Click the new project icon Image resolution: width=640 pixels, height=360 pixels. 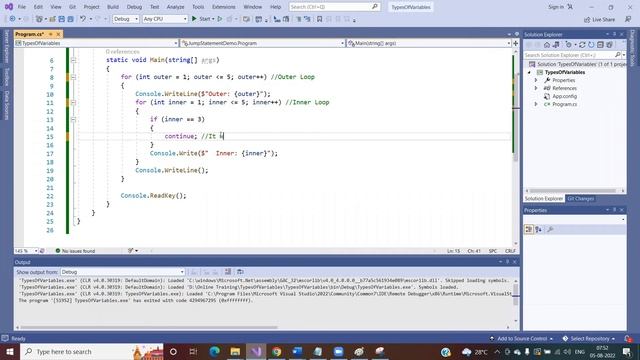coord(39,19)
